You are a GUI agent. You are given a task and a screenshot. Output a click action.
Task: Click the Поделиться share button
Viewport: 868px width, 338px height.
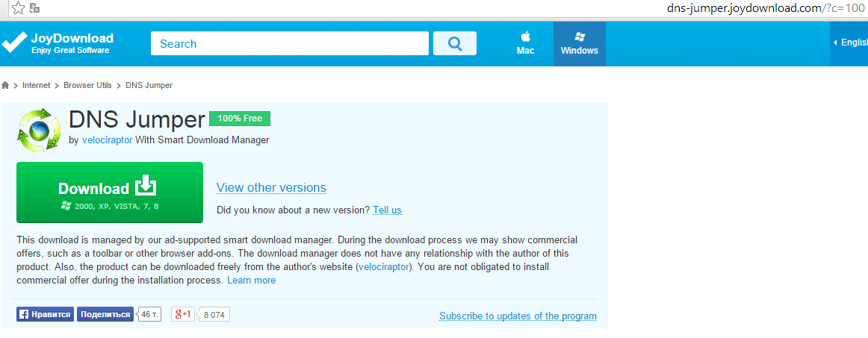tap(105, 314)
